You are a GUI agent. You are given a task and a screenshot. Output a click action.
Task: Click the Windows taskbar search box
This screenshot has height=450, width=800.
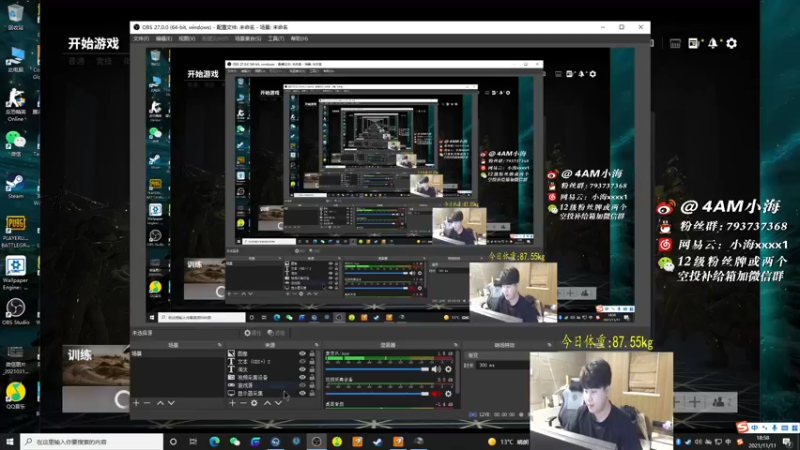click(x=92, y=442)
